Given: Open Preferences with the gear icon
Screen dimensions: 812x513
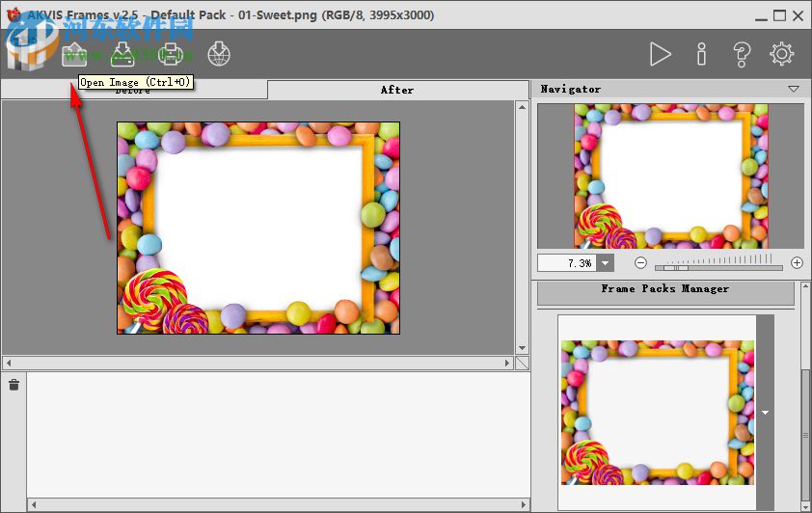Looking at the screenshot, I should [781, 54].
